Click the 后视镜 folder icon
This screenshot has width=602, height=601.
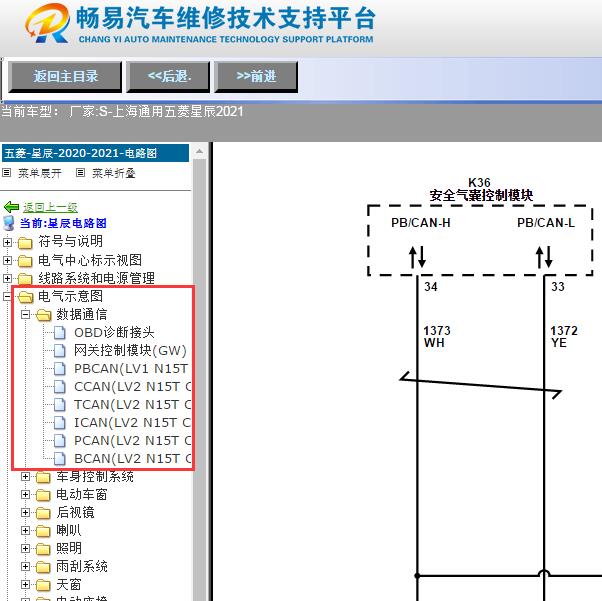pos(43,513)
